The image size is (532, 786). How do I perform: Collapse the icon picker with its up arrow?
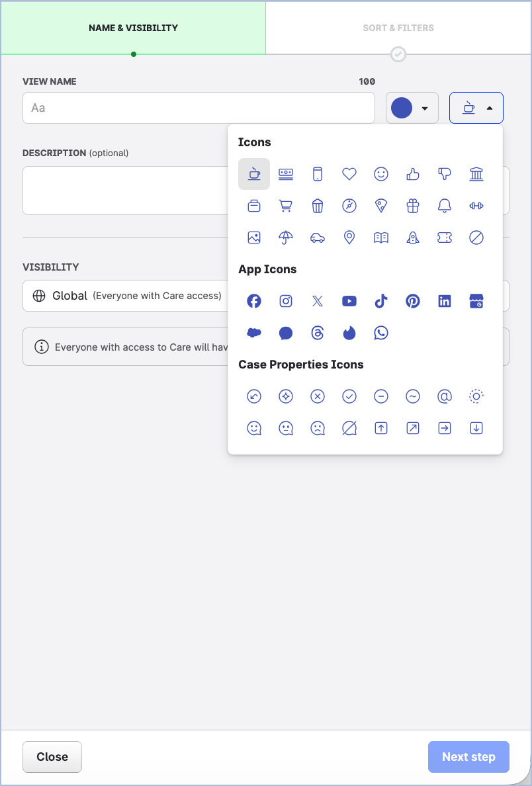coord(488,107)
